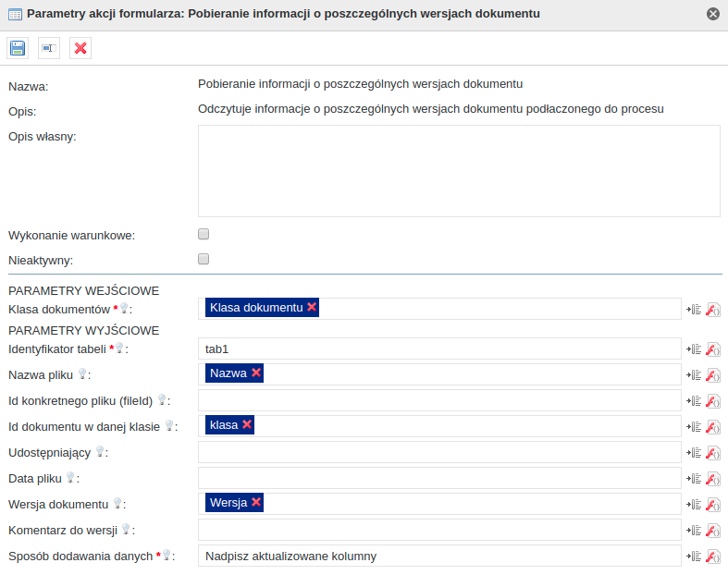Viewport: 728px width, 575px height.
Task: Click insert variable icon for Data pliku
Action: point(695,478)
